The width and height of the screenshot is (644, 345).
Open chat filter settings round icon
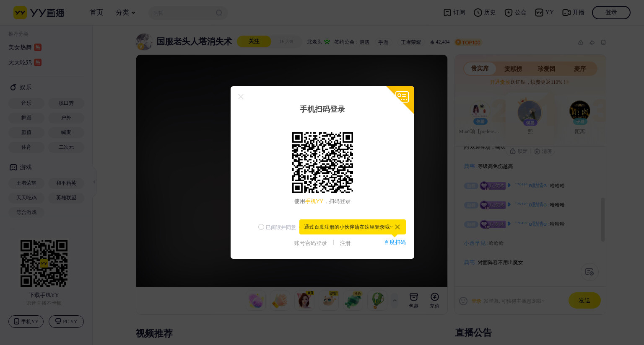click(x=589, y=272)
